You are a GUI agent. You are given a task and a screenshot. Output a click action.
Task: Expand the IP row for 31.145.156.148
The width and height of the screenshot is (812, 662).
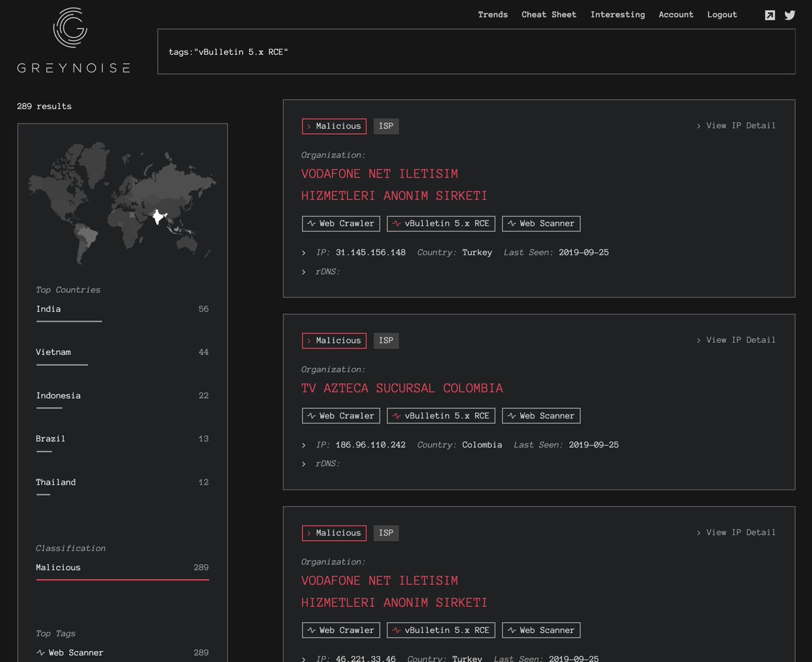tap(304, 253)
